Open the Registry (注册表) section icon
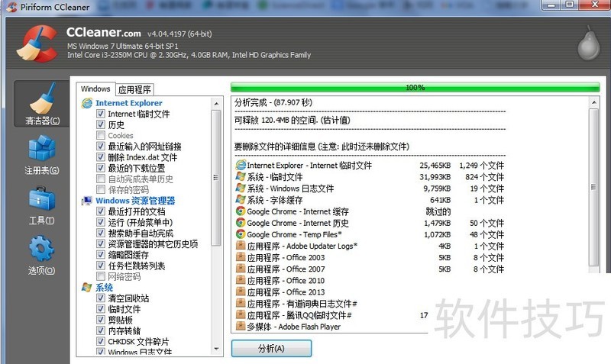This screenshot has height=364, width=611. pyautogui.click(x=42, y=148)
